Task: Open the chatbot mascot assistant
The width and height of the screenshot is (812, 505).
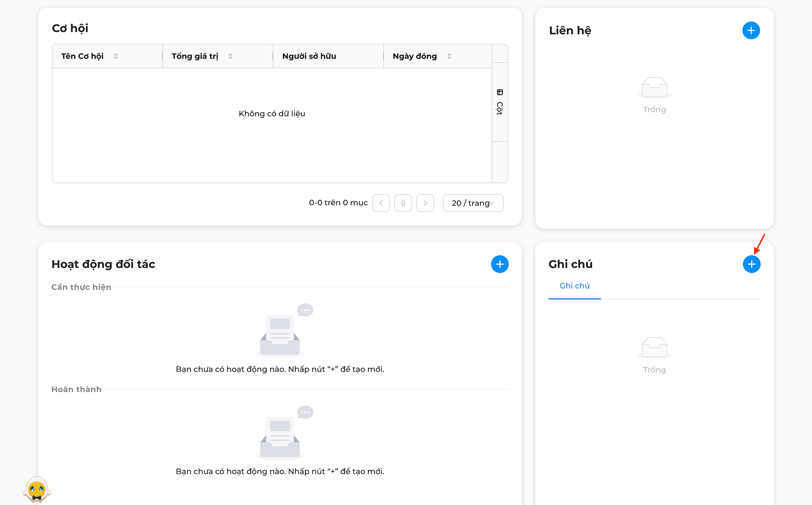Action: (x=37, y=489)
